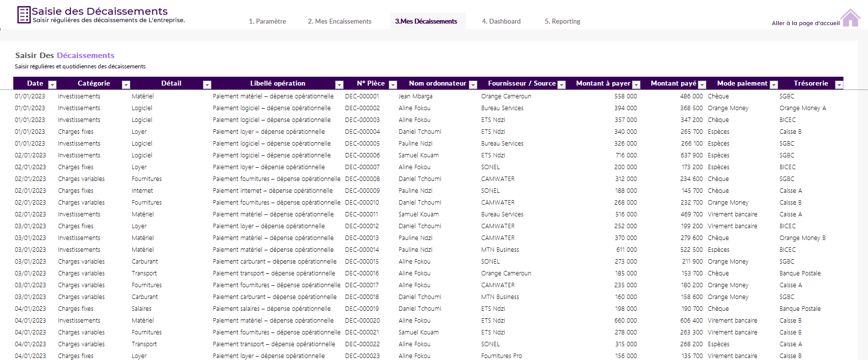Viewport: 868px width, 360px height.
Task: Click amount 558 000 in Montant à payer
Action: point(626,96)
